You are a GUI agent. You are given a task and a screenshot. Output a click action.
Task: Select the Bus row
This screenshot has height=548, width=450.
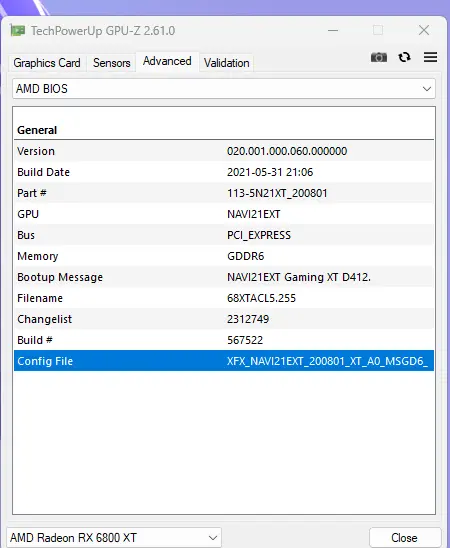224,235
